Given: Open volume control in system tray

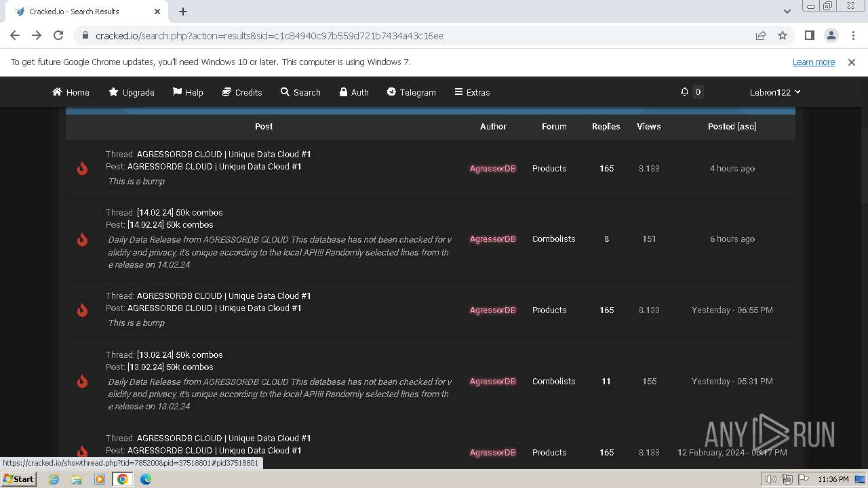Looking at the screenshot, I should pos(771,479).
